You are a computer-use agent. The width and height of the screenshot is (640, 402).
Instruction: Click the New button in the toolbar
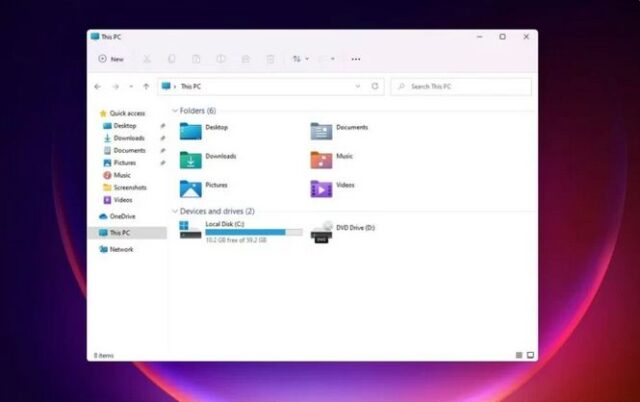coord(111,59)
